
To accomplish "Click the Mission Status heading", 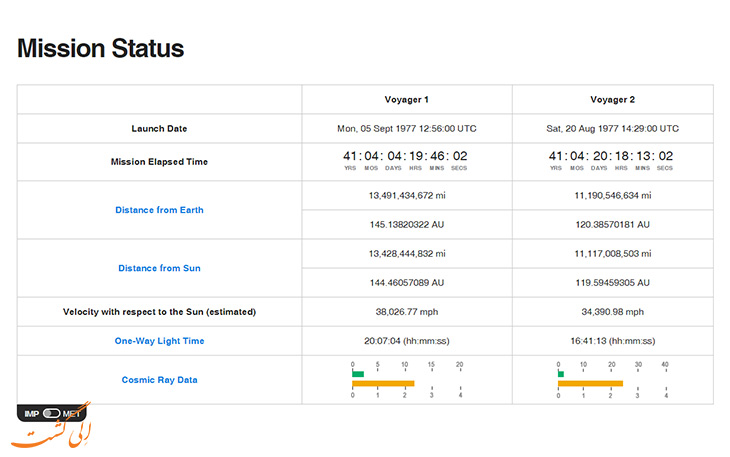I will (101, 48).
